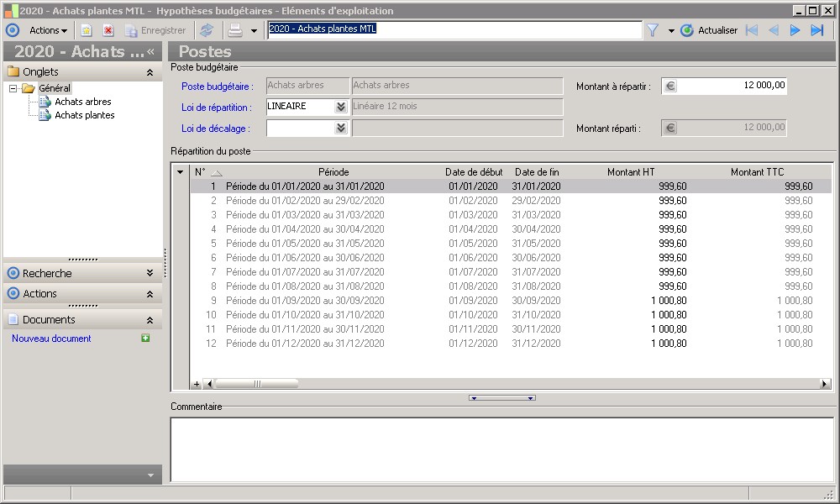The image size is (840, 504).
Task: Click the Montant à répartir amount field
Action: pyautogui.click(x=732, y=86)
